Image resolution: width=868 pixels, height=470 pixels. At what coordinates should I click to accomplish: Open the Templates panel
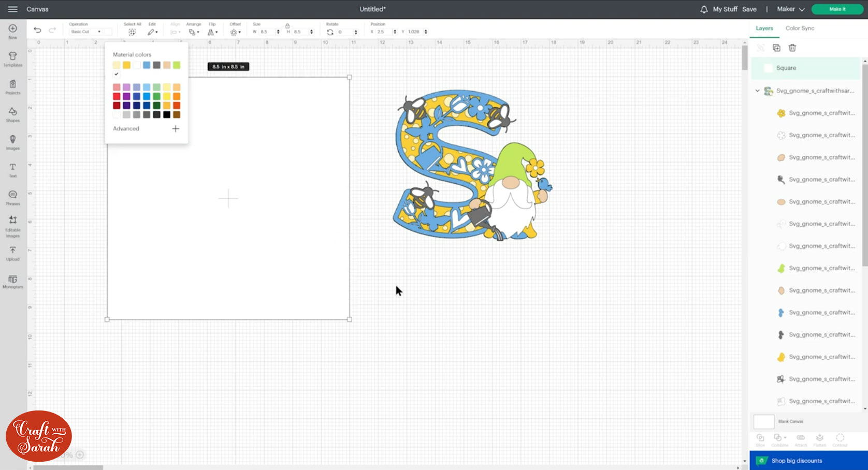(x=13, y=59)
